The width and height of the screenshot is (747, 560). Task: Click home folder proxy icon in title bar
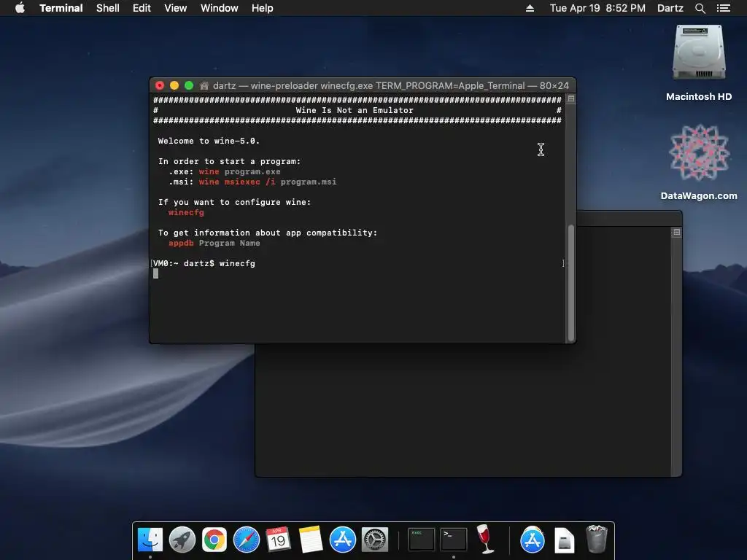204,86
